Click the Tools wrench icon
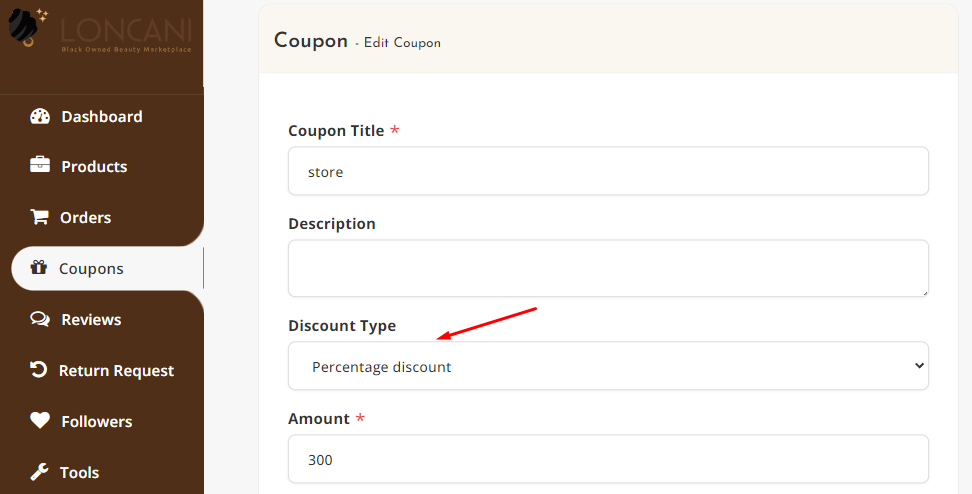The height and width of the screenshot is (494, 972). (x=39, y=472)
